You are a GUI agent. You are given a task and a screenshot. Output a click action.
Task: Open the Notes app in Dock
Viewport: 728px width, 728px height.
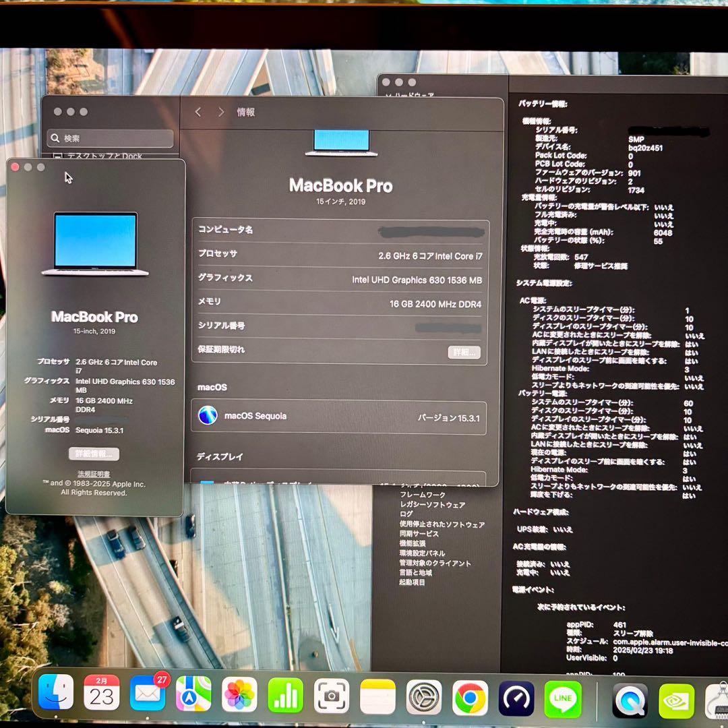point(377,696)
